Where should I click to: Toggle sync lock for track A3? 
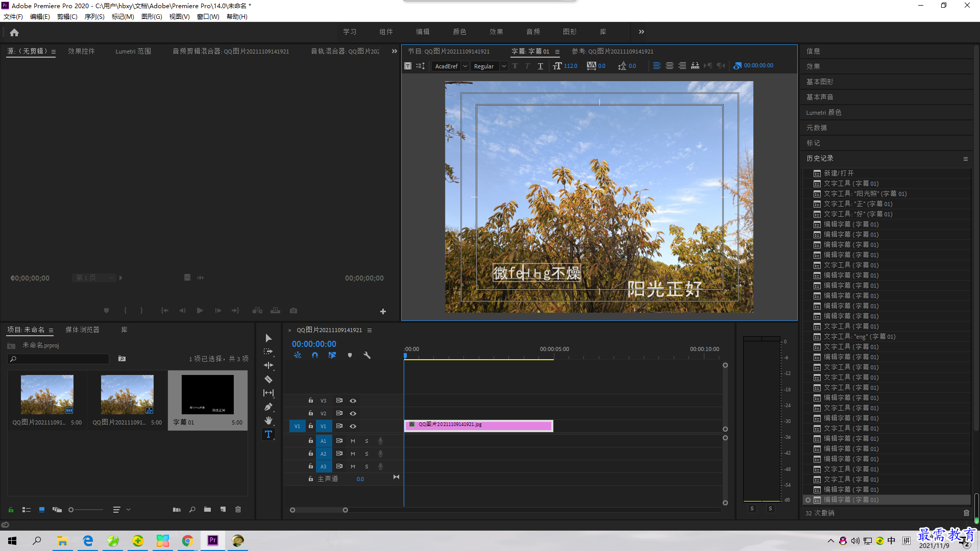coord(339,466)
